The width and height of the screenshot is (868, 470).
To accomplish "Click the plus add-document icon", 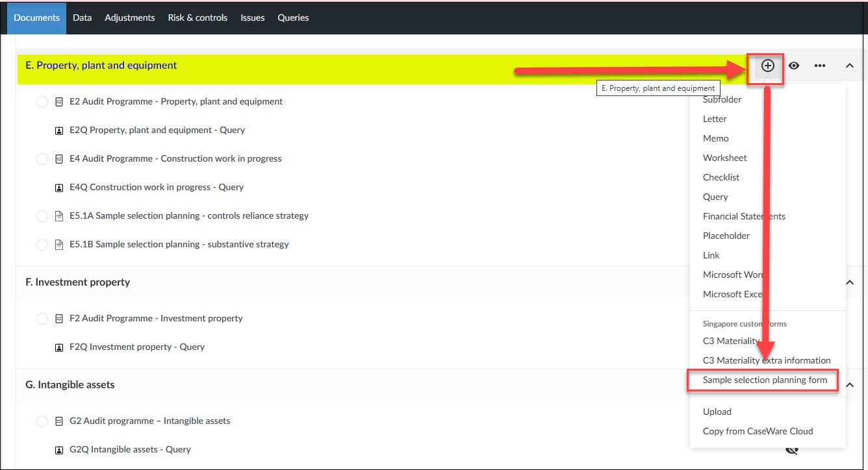I will tap(768, 66).
